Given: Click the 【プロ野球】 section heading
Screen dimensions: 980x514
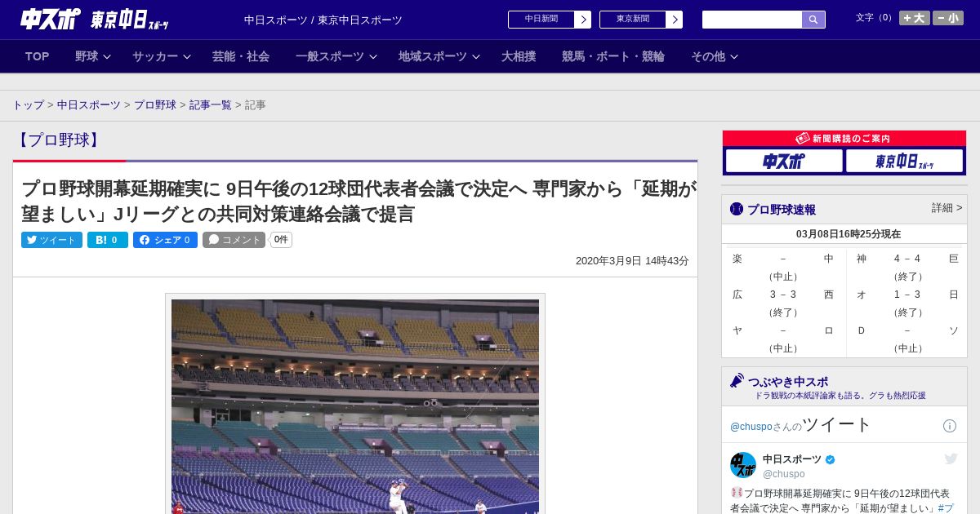Looking at the screenshot, I should 59,140.
